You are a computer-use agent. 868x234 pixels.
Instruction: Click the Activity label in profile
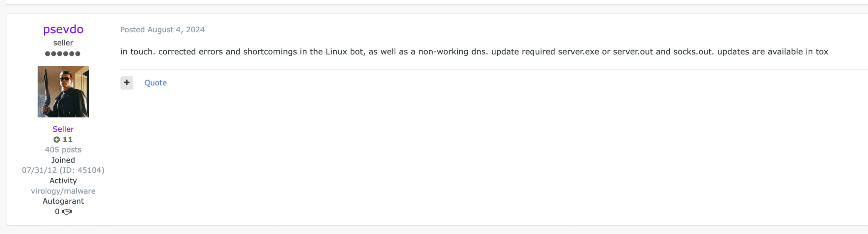click(x=63, y=181)
